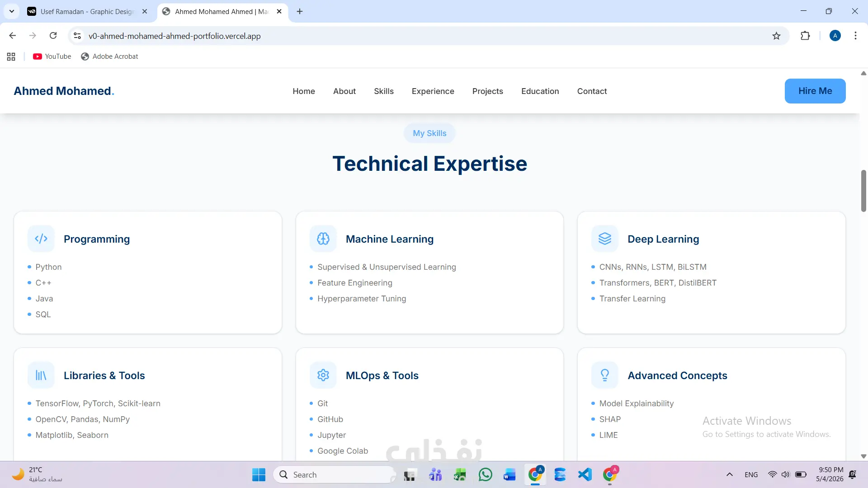868x488 pixels.
Task: Go to About in the navbar
Action: click(344, 91)
